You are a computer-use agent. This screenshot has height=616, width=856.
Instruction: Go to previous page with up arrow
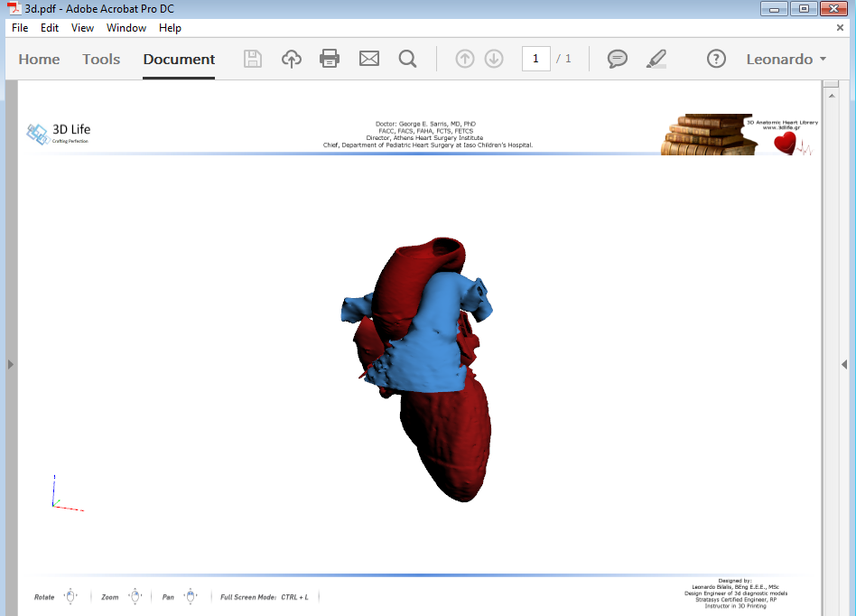[464, 59]
